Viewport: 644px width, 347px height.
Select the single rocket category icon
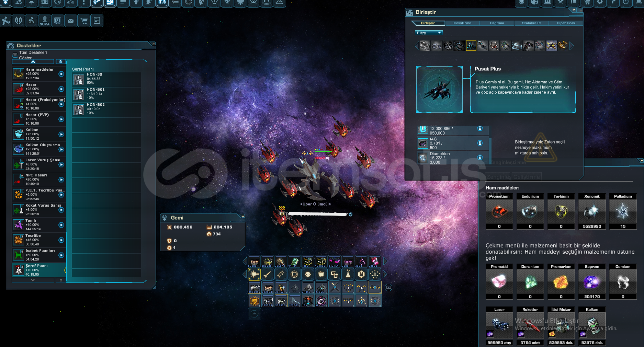(x=268, y=274)
